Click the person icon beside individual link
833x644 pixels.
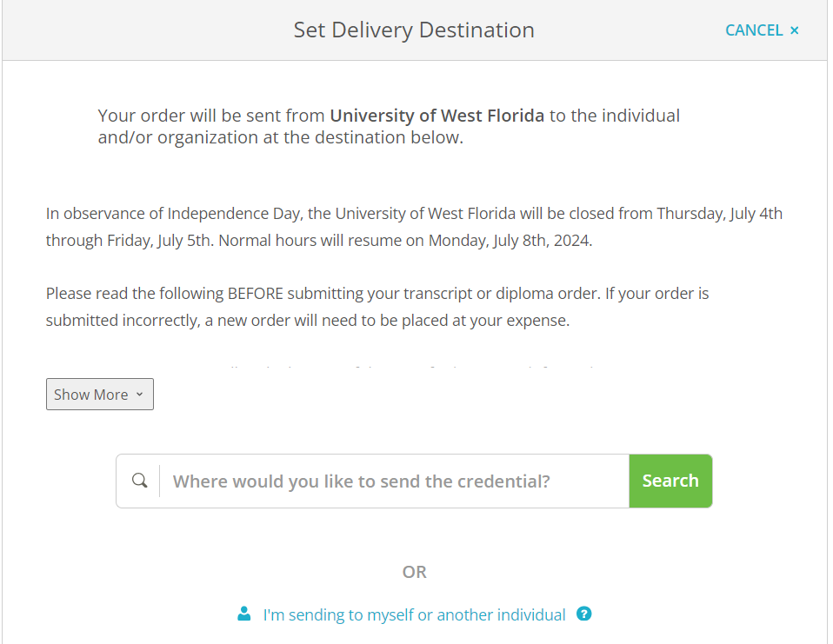pyautogui.click(x=243, y=614)
